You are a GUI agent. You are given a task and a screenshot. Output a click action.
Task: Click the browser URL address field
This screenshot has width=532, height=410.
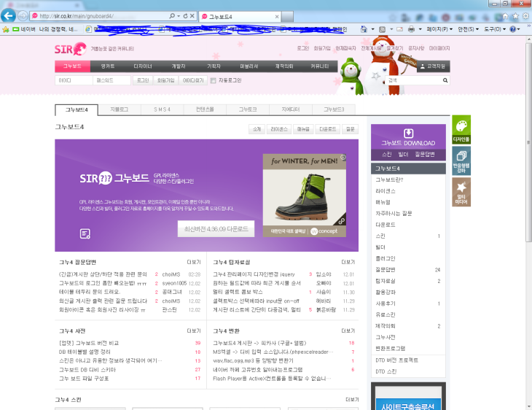[103, 16]
